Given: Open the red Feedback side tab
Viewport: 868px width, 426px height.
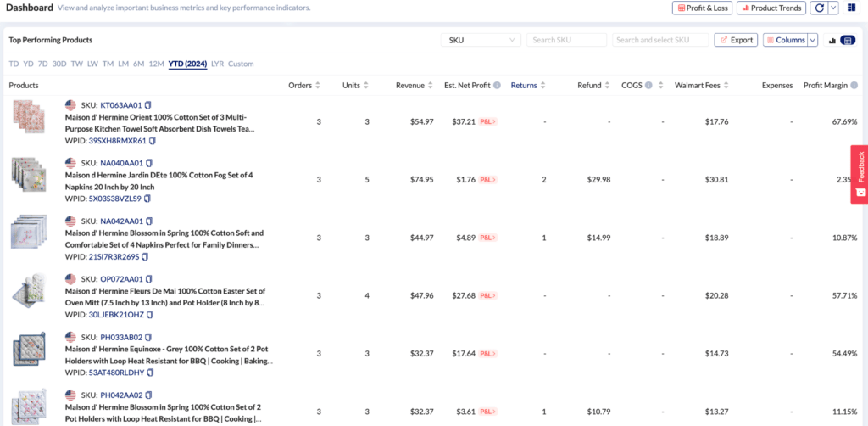Looking at the screenshot, I should coord(860,175).
